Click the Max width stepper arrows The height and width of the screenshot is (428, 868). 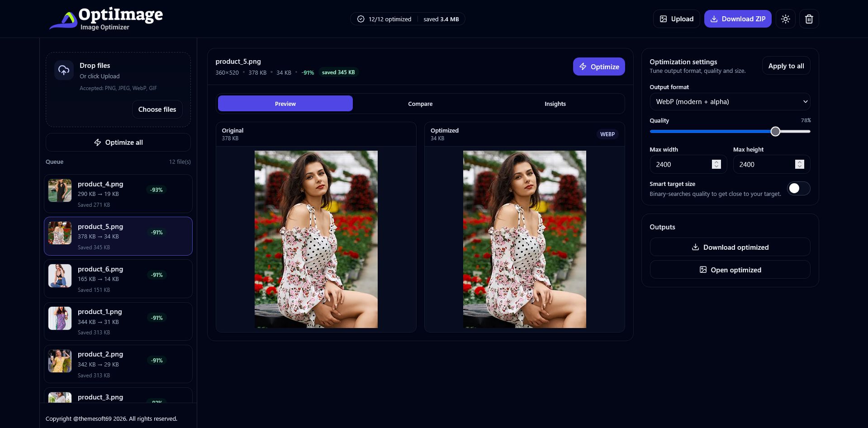click(716, 164)
